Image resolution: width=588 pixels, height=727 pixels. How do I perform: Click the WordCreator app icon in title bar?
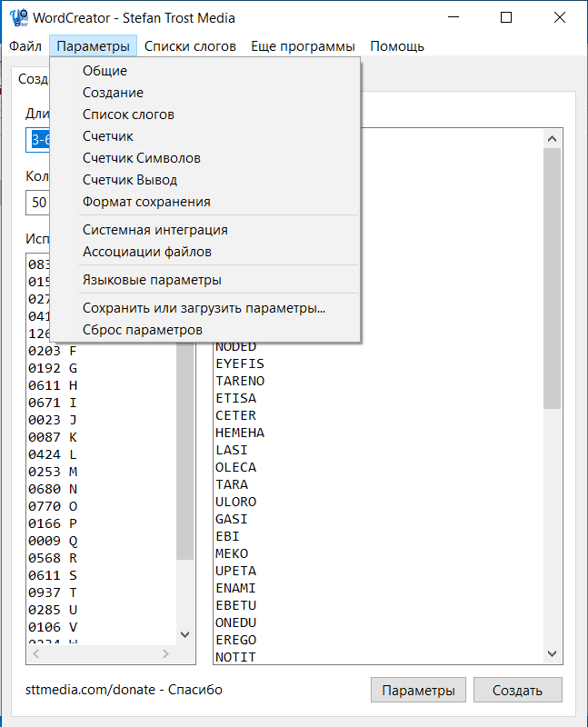click(x=17, y=17)
